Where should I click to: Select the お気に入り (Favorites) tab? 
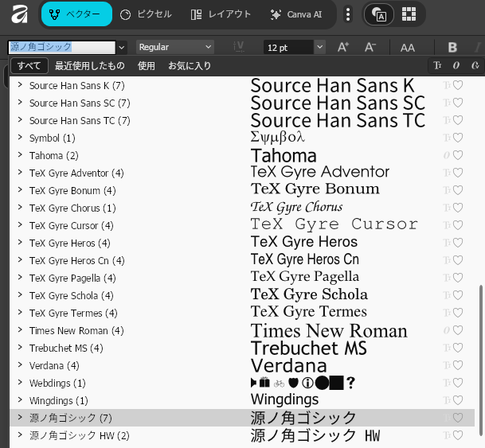click(x=190, y=65)
